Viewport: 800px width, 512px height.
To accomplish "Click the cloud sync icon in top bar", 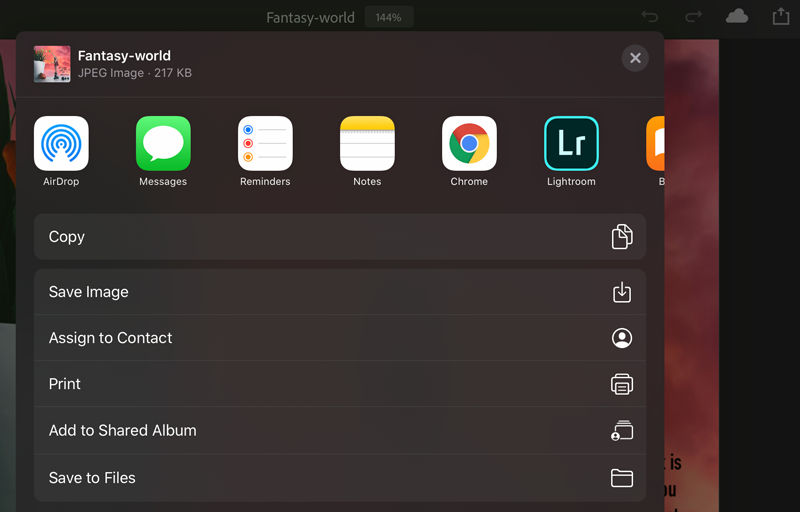I will [x=737, y=17].
